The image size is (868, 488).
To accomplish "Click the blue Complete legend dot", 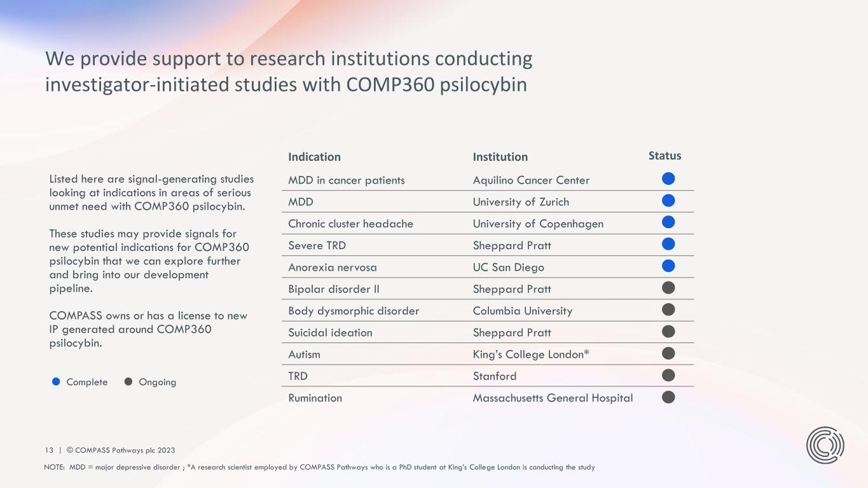I will tap(56, 382).
